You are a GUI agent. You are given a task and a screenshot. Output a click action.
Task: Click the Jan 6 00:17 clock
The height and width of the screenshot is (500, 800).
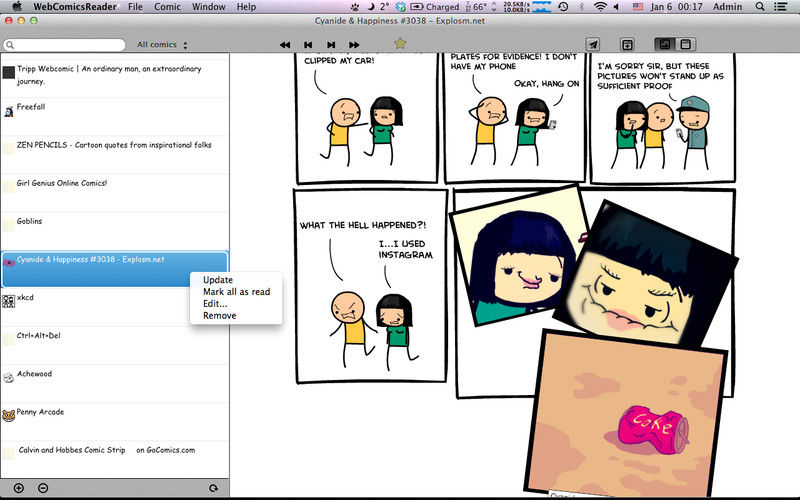coord(677,7)
